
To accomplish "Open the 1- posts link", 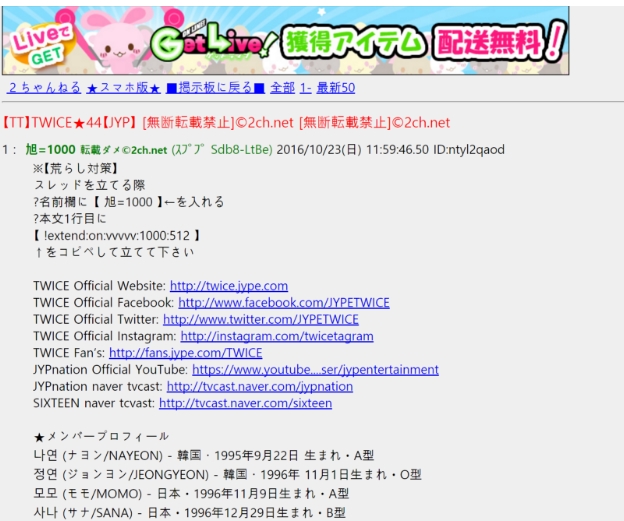I will pos(305,88).
